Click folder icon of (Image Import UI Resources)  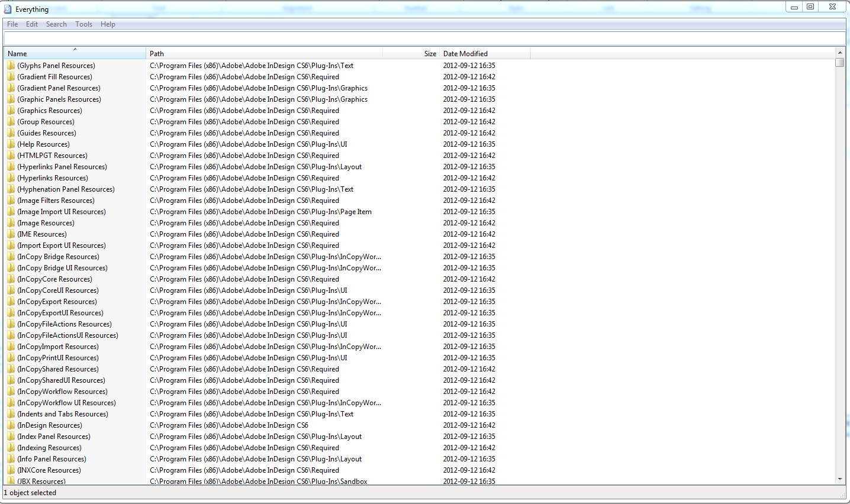point(11,212)
